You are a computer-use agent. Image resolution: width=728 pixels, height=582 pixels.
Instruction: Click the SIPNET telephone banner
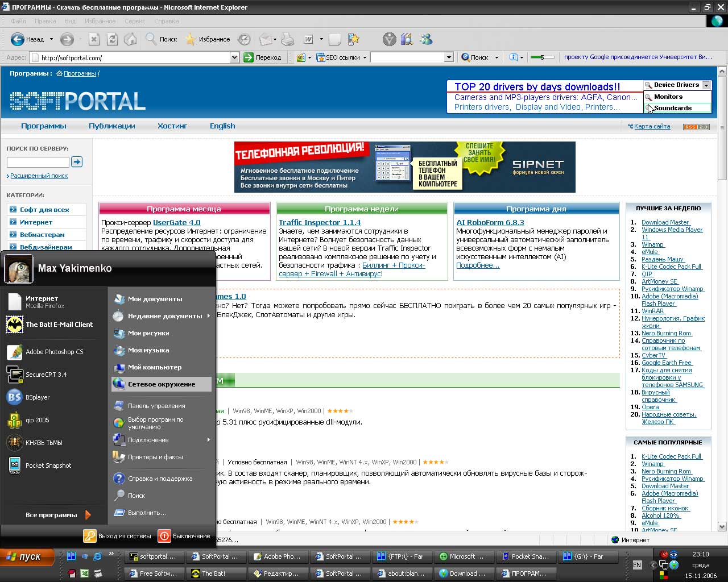405,167
